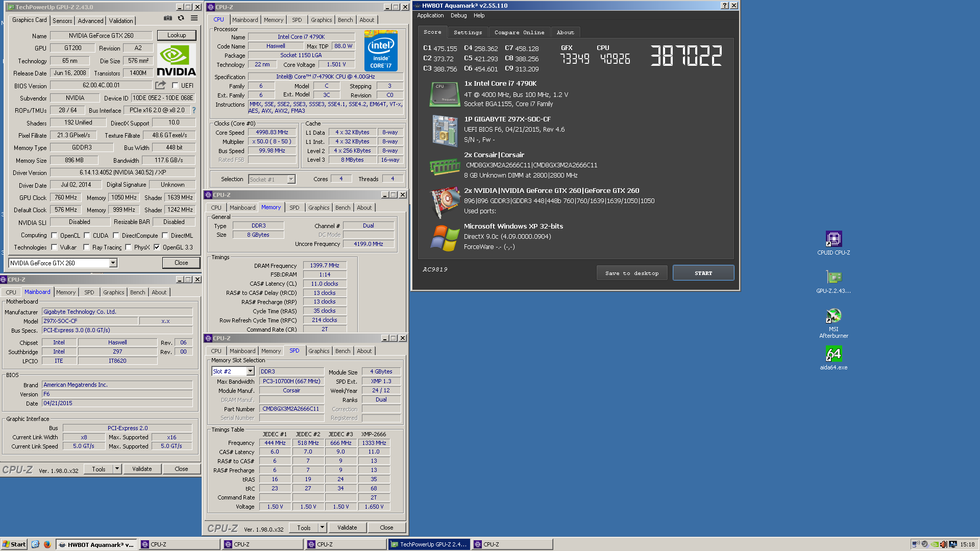Screen dimensions: 980x551
Task: Click the Firefox quick launch icon
Action: coord(47,544)
